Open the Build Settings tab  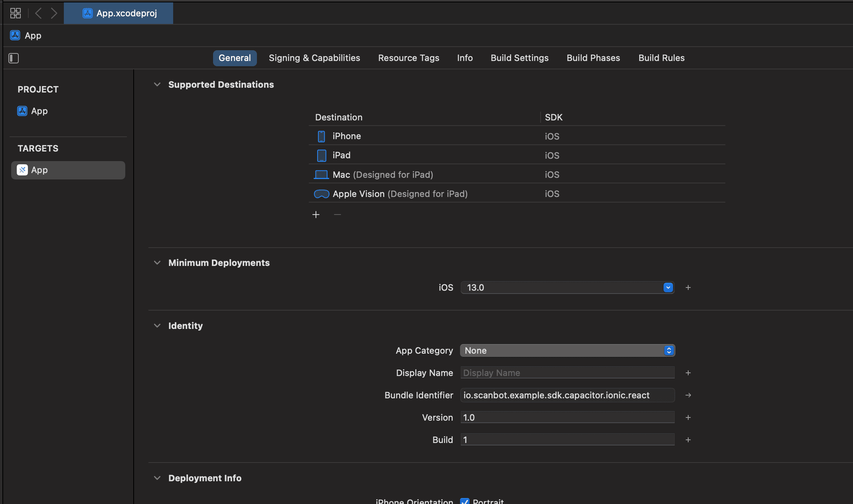tap(519, 57)
